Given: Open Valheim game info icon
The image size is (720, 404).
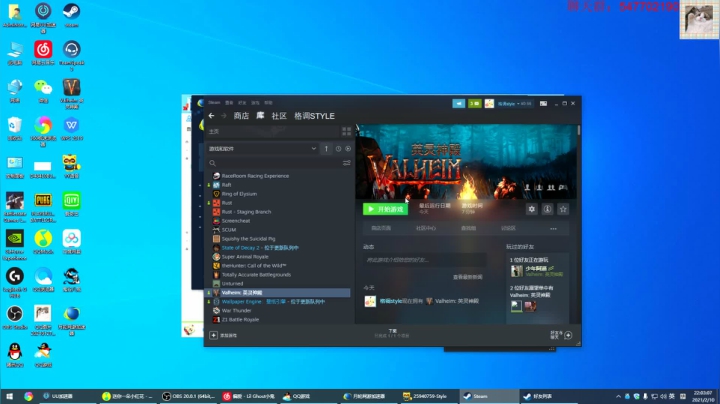Looking at the screenshot, I should [x=547, y=209].
